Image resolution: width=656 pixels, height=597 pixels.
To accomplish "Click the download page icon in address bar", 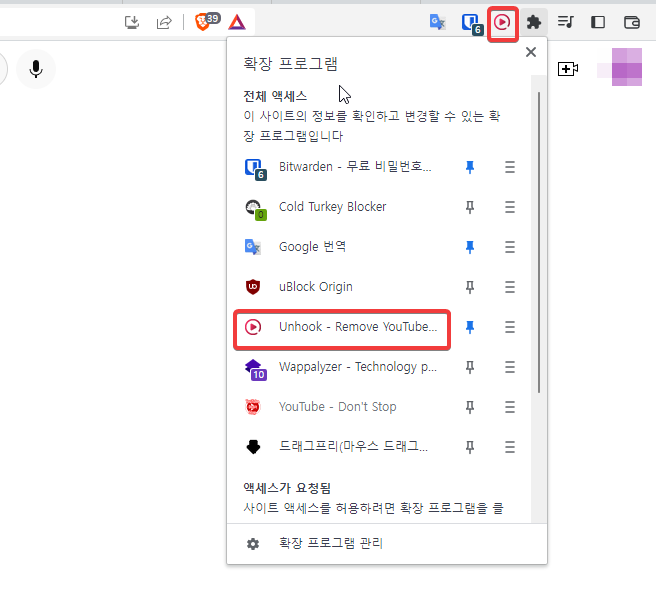I will (x=132, y=22).
